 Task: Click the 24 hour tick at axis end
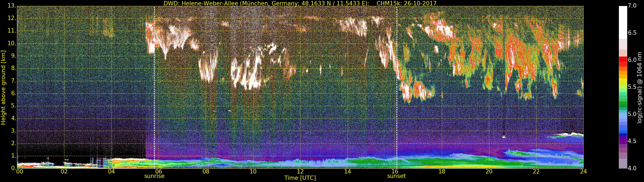(x=583, y=172)
